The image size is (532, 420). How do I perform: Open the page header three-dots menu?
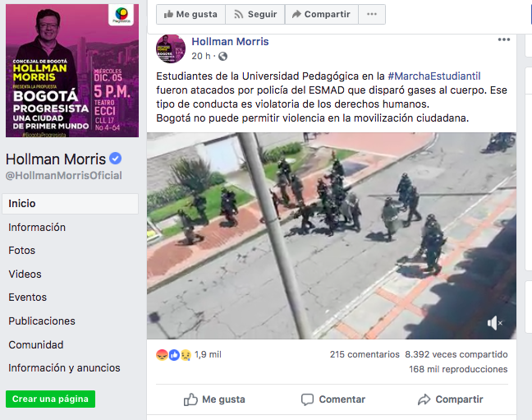372,14
